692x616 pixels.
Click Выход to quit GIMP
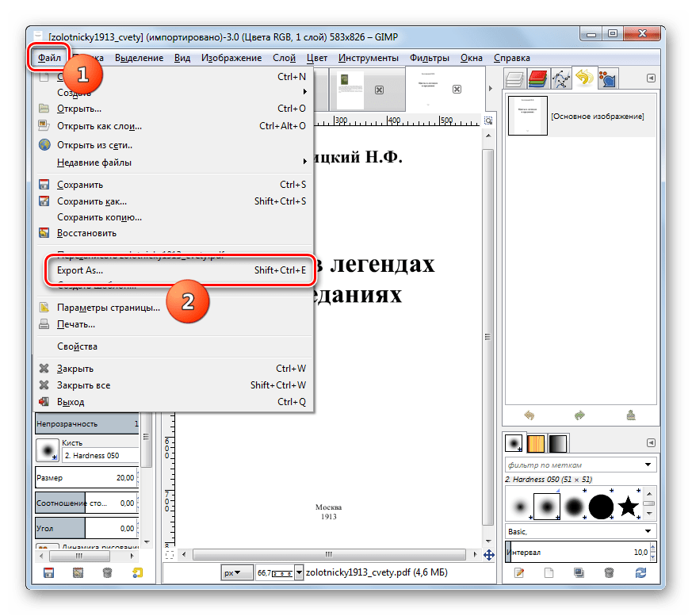pos(174,402)
